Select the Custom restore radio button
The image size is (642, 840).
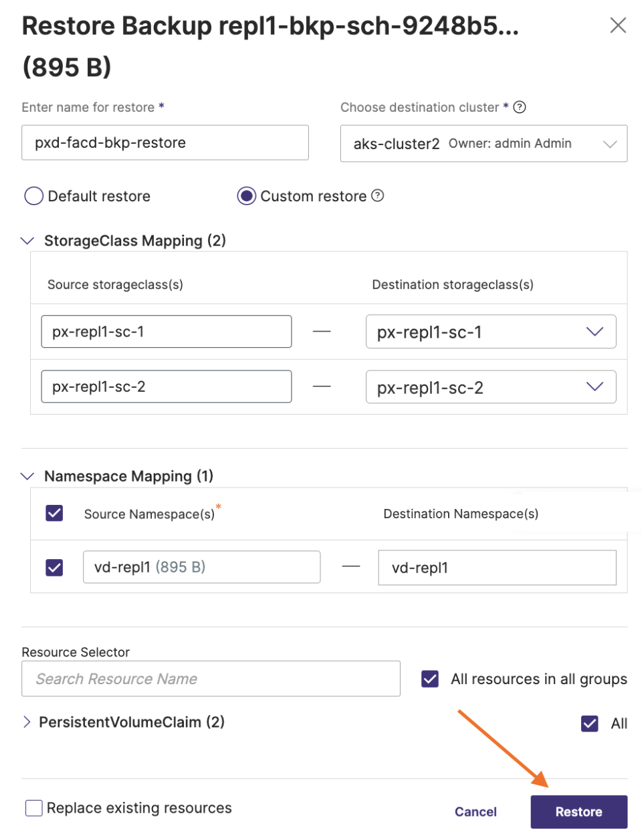[247, 196]
